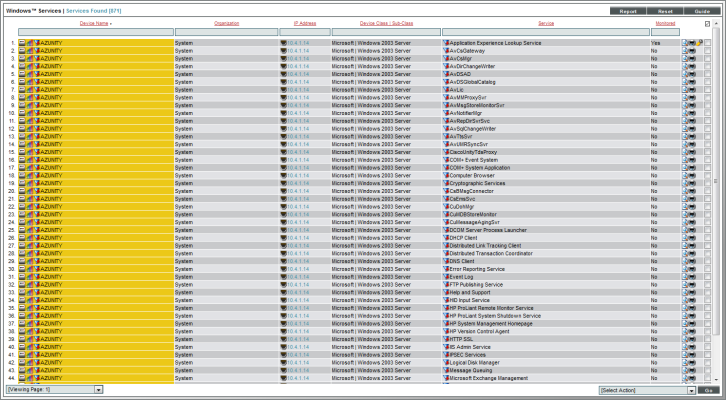Image resolution: width=726 pixels, height=400 pixels.
Task: Click the Microsoft Exchange Management service text
Action: [x=488, y=378]
